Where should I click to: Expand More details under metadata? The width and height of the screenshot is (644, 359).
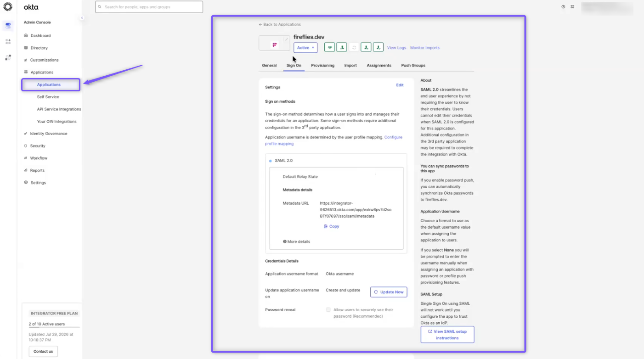pos(296,242)
